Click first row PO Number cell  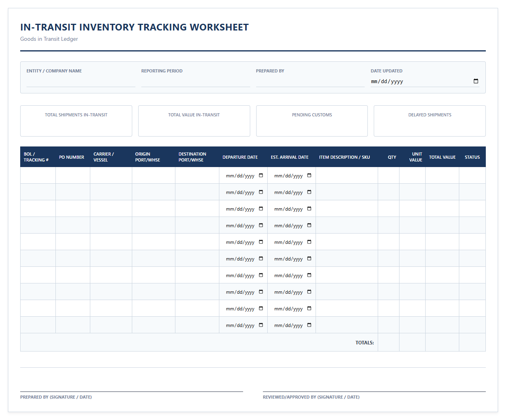coord(73,175)
